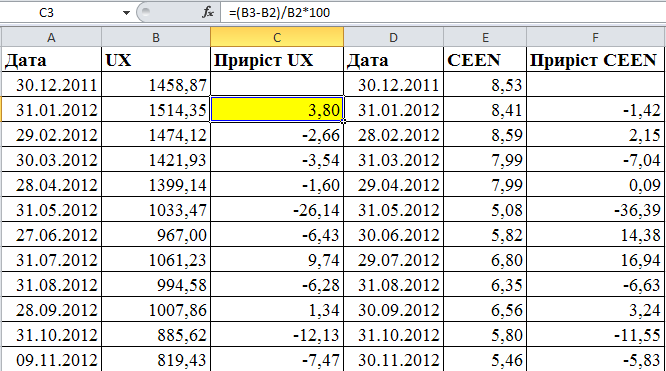Image resolution: width=666 pixels, height=371 pixels.
Task: Select cell with value -36,39
Action: click(x=595, y=210)
